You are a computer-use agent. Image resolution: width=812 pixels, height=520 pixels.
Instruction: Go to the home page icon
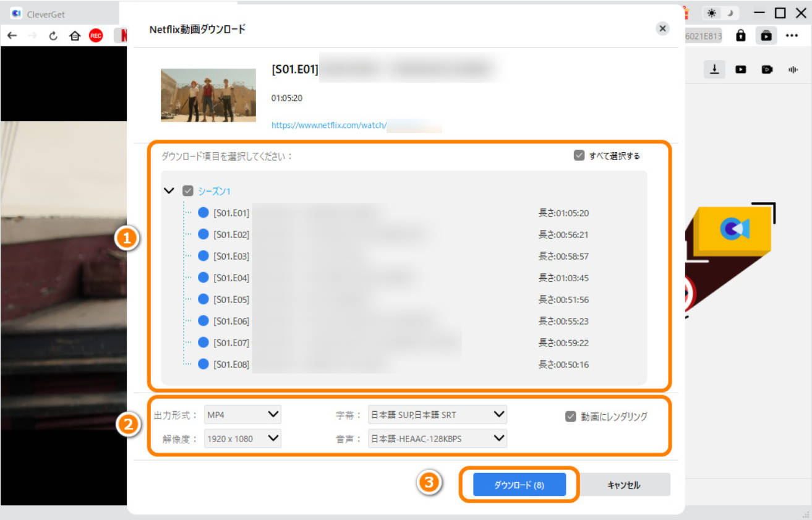click(75, 36)
